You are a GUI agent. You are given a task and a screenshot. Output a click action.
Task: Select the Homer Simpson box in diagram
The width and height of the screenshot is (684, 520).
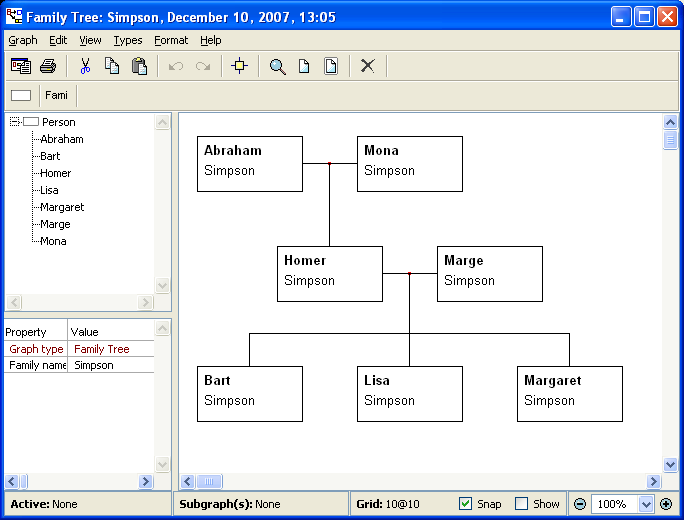pos(330,274)
